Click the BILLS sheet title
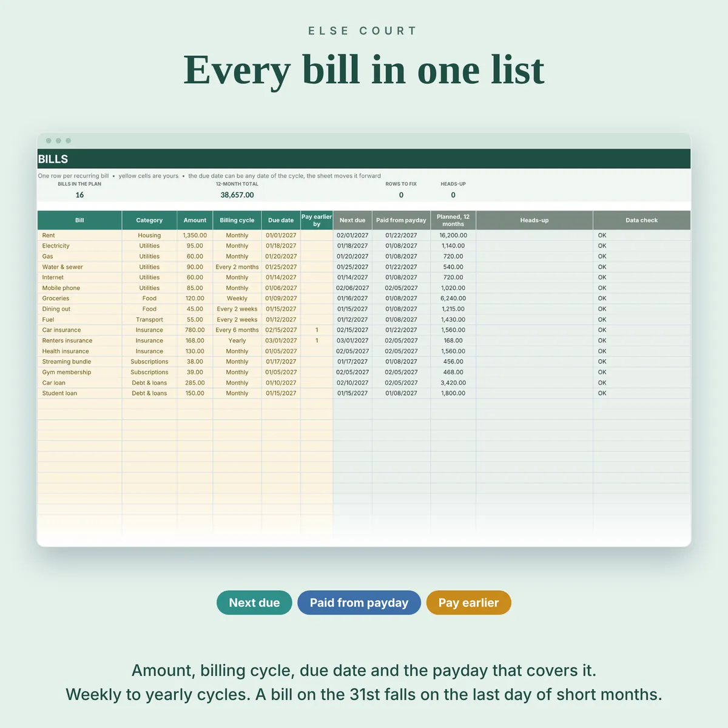The height and width of the screenshot is (728, 728). tap(53, 159)
